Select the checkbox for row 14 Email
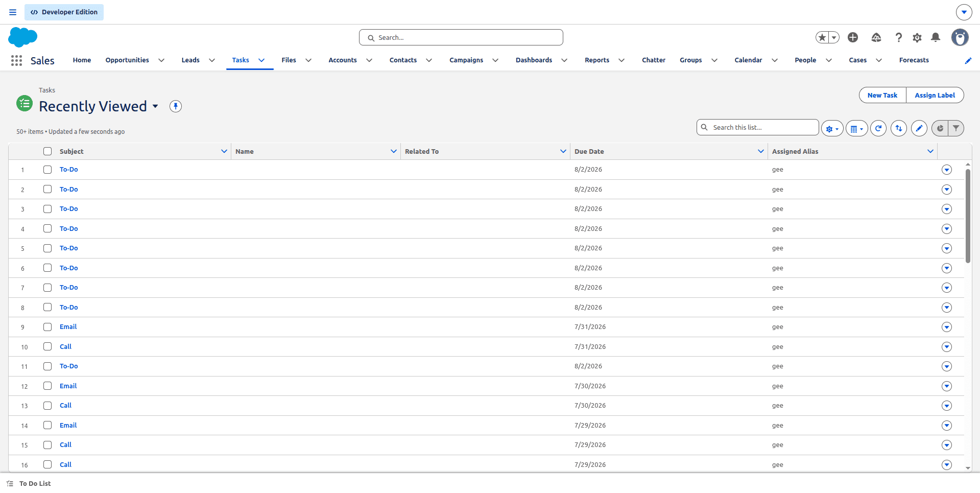This screenshot has width=980, height=493. [x=47, y=425]
